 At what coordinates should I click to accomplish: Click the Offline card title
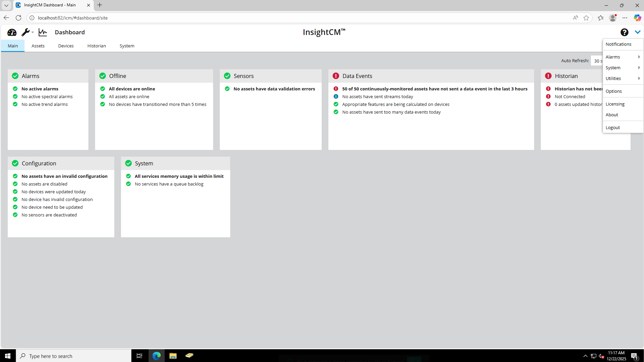pos(118,76)
